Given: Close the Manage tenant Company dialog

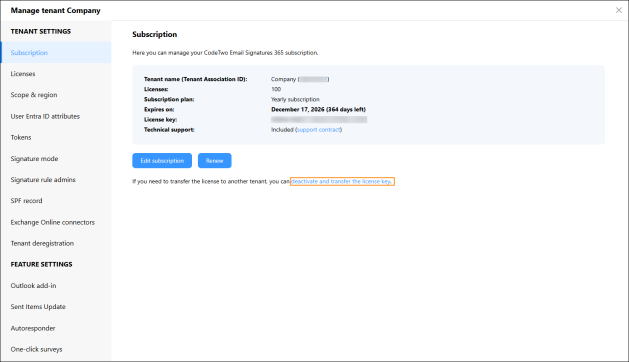Looking at the screenshot, I should tap(619, 10).
